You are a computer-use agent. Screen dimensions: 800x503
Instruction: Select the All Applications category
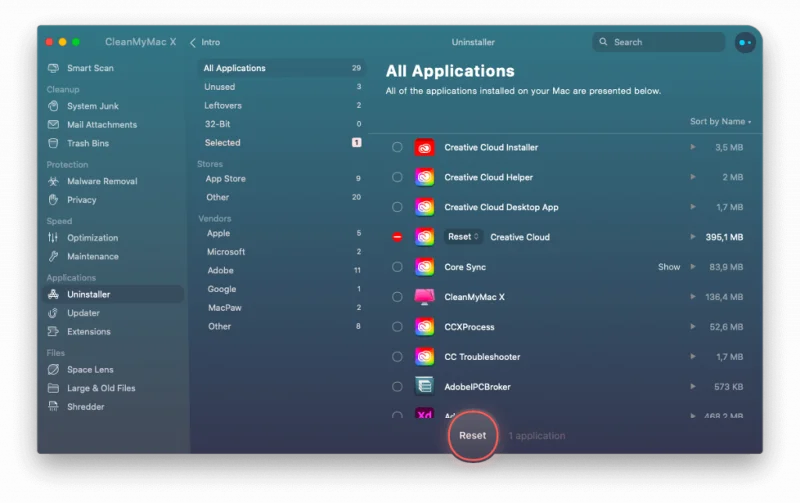(x=282, y=68)
